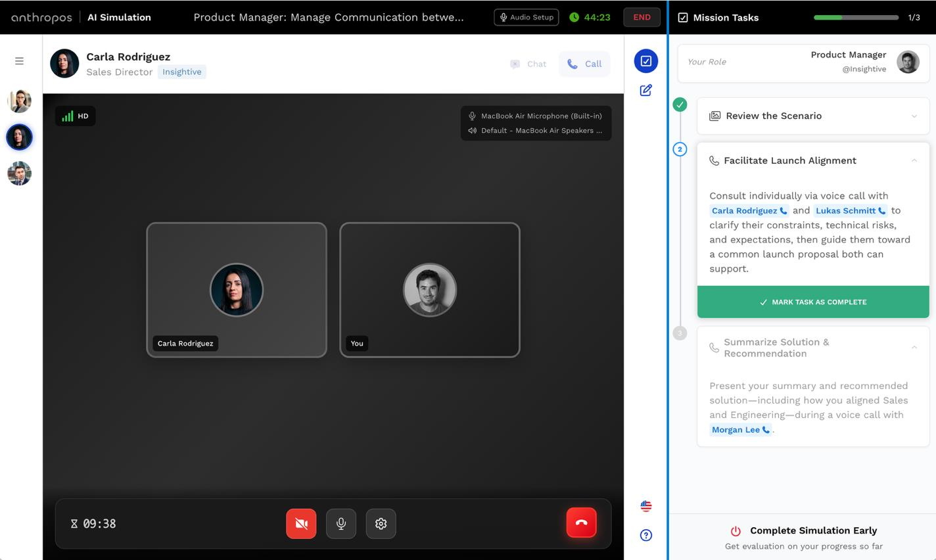936x560 pixels.
Task: Click the 44:23 remaining time text
Action: 597,17
